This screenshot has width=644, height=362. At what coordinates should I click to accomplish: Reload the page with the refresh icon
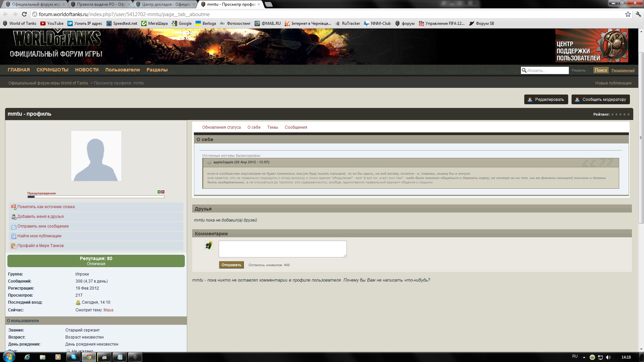(24, 14)
